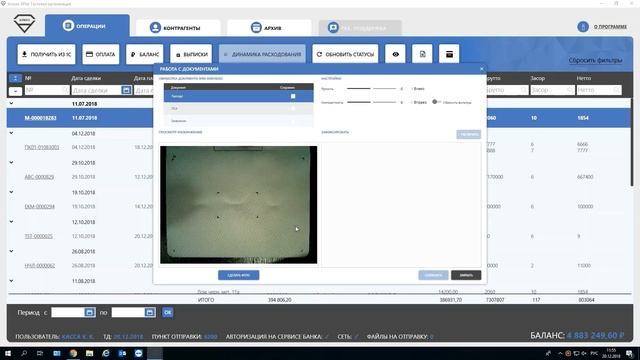
Task: Click the camera preview image
Action: [x=238, y=204]
